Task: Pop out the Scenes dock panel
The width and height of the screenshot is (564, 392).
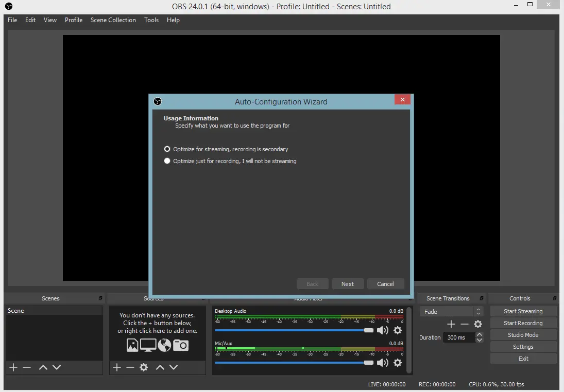Action: (100, 298)
